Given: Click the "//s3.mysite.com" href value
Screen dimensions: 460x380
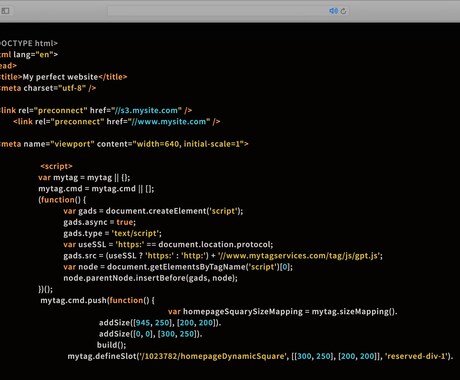Looking at the screenshot, I should (147, 110).
